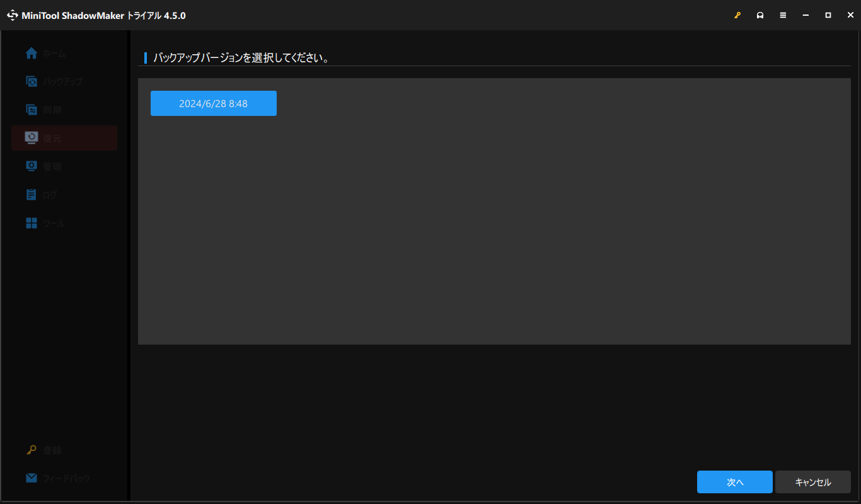Open the バックアップ (Backup) sidebar item
861x504 pixels.
click(64, 81)
